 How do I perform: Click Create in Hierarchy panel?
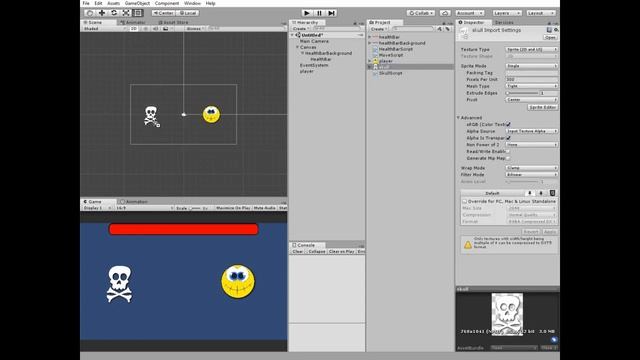tap(300, 29)
